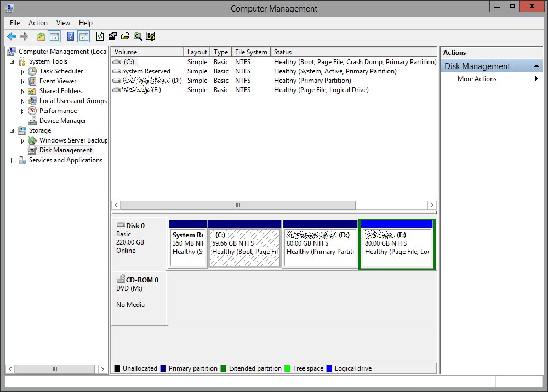
Task: Click the blue Help question mark icon
Action: [70, 36]
